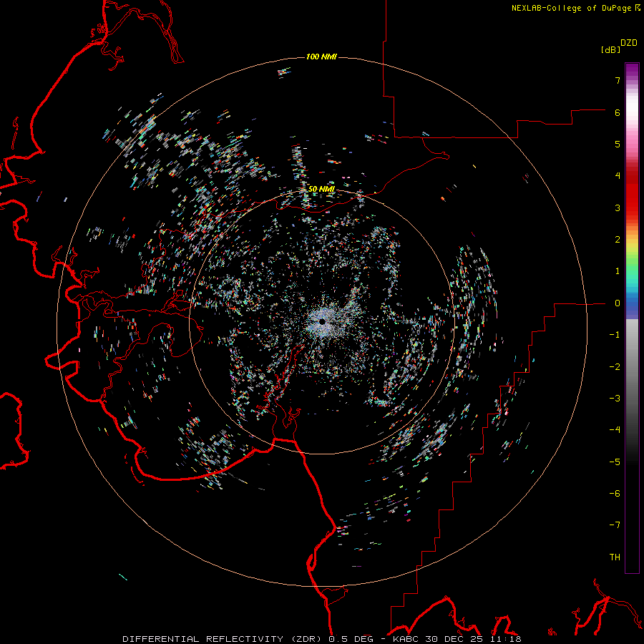The height and width of the screenshot is (644, 644).
Task: Click the -6 value on the dB scale
Action: (x=615, y=494)
